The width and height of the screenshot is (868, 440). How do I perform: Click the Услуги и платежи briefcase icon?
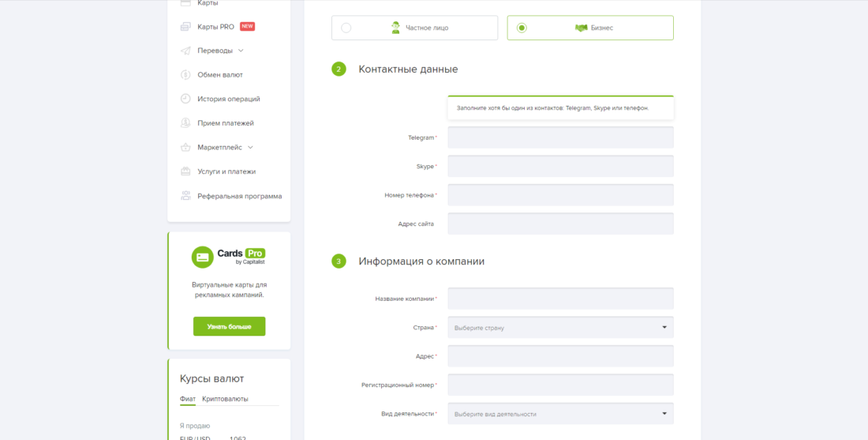pyautogui.click(x=185, y=171)
